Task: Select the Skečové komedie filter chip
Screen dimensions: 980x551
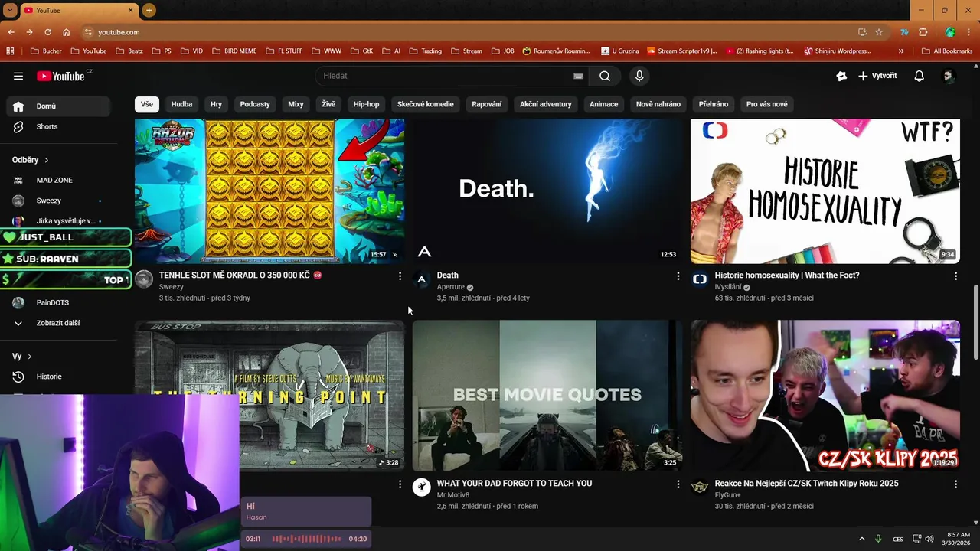Action: pos(426,104)
